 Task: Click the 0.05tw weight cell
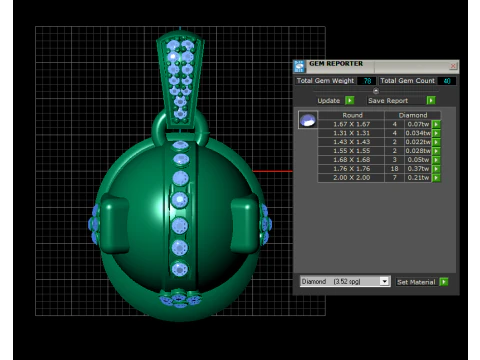click(418, 160)
